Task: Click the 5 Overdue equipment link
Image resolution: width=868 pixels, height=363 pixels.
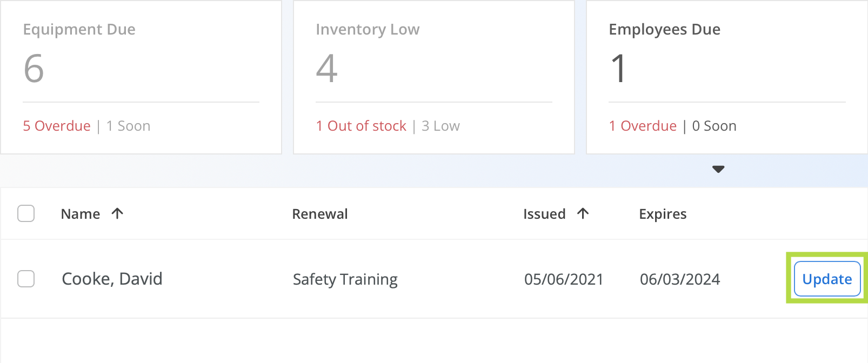Action: (57, 126)
